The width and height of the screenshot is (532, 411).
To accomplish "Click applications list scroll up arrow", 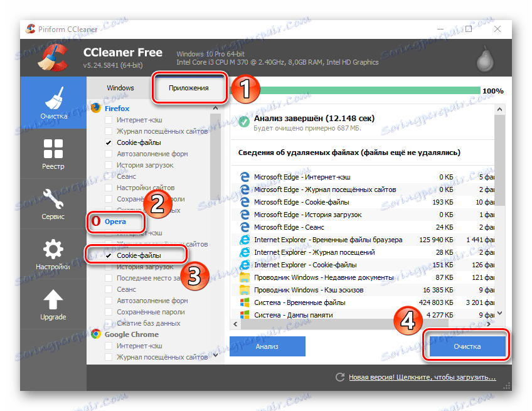I will (x=215, y=109).
